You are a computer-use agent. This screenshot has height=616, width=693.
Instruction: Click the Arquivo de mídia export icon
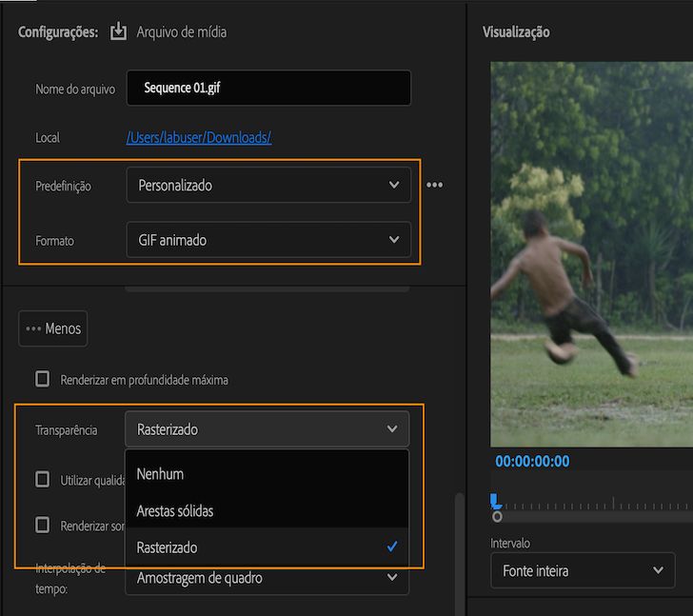point(118,31)
